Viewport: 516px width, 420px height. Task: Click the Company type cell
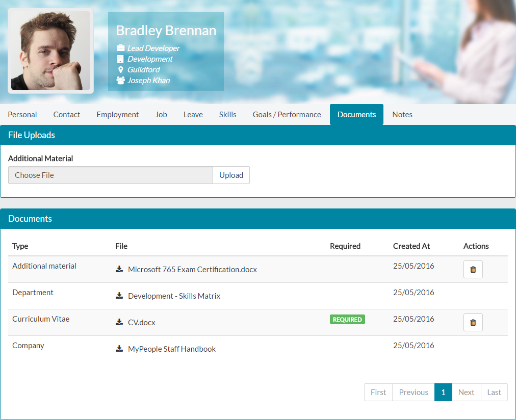[29, 346]
